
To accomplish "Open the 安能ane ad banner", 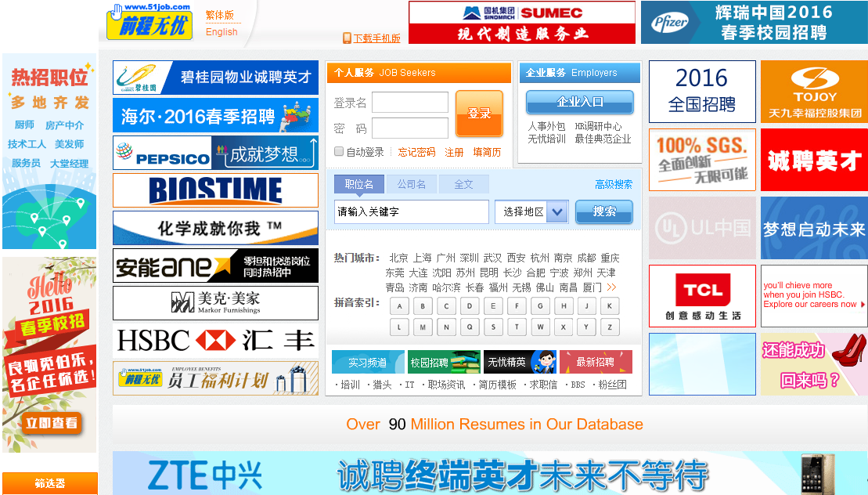I will [215, 266].
